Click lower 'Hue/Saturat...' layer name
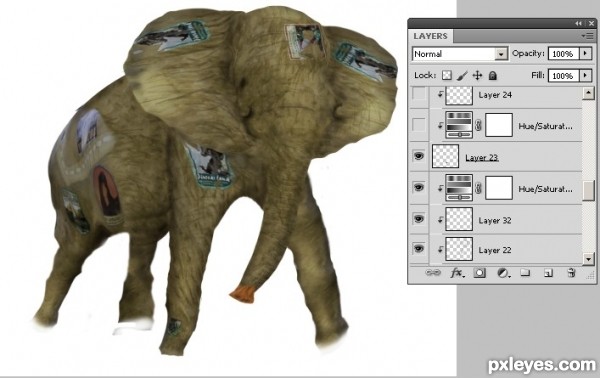Image resolution: width=600 pixels, height=378 pixels. click(x=545, y=189)
